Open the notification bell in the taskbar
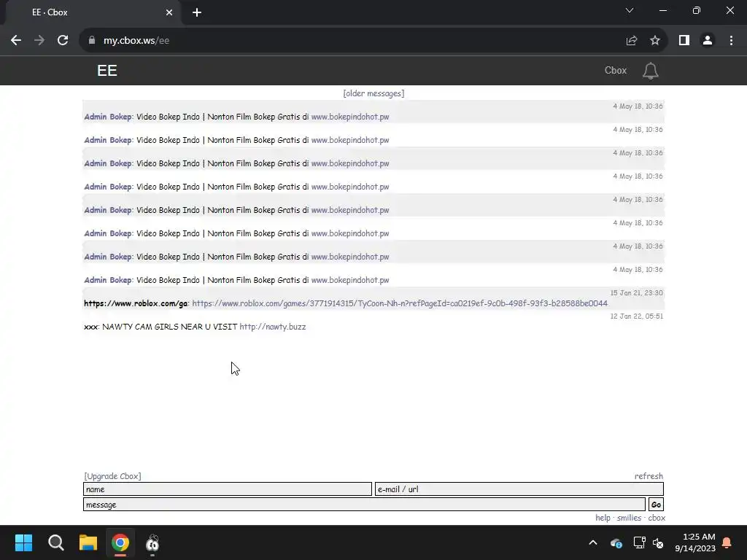Image resolution: width=747 pixels, height=560 pixels. [x=727, y=542]
